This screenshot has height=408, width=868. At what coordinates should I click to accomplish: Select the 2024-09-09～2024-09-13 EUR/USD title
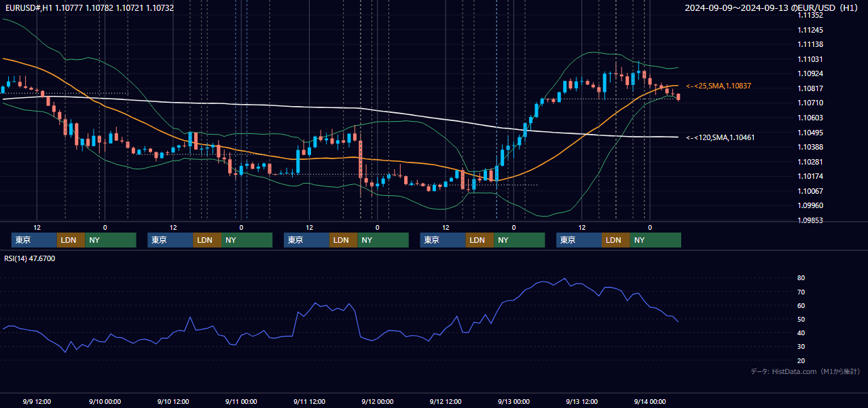772,8
